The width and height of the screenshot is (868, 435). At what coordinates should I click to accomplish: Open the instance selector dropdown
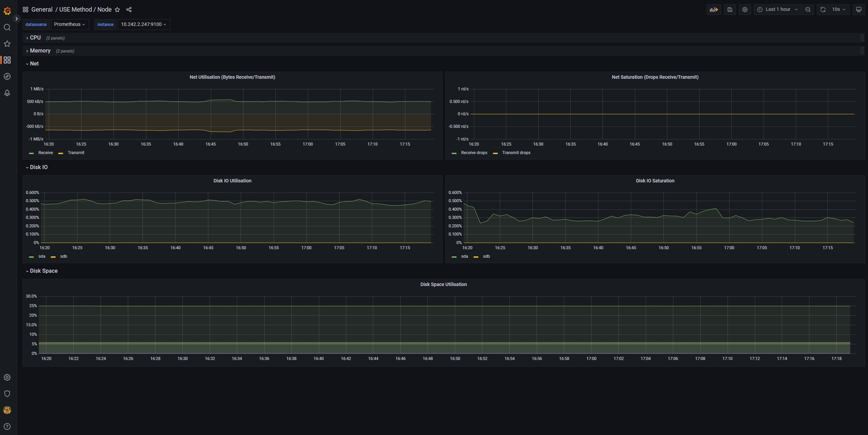point(144,24)
